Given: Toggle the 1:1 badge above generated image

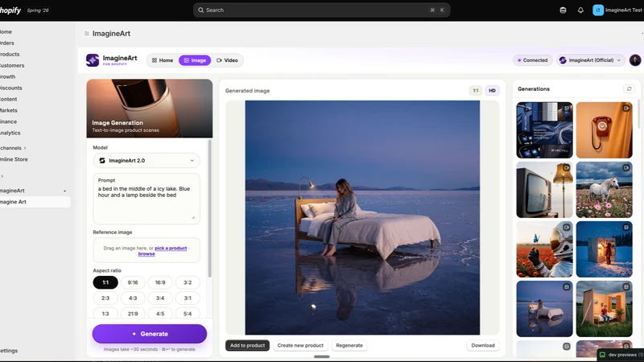Looking at the screenshot, I should click(x=475, y=91).
